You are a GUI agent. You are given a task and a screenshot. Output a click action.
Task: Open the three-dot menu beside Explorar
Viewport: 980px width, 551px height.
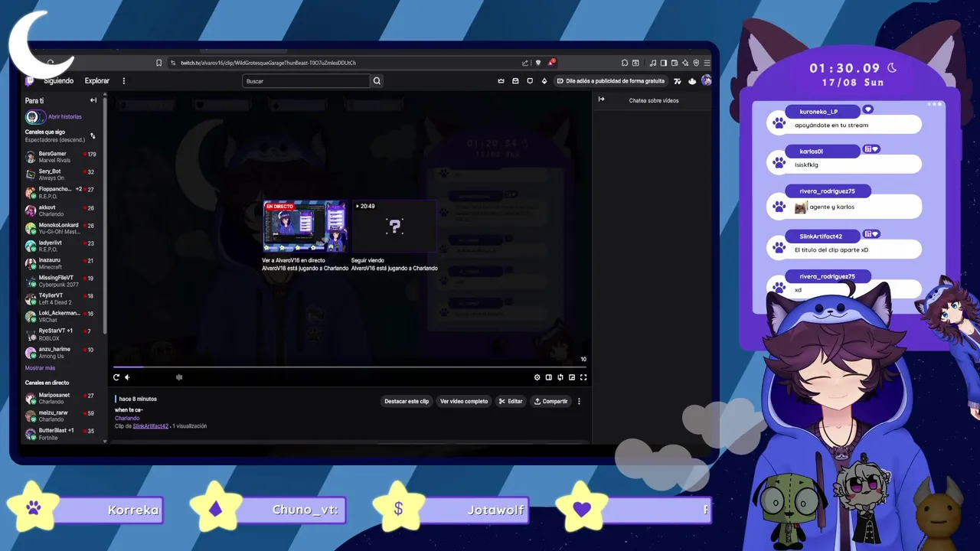coord(124,81)
